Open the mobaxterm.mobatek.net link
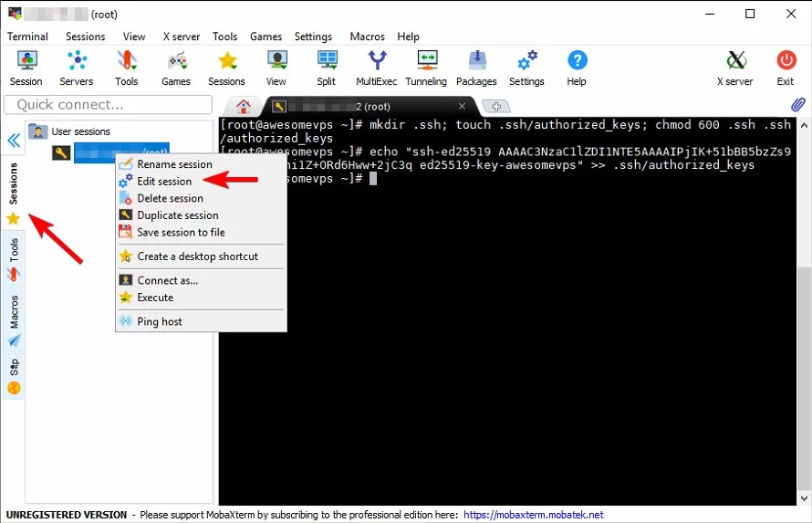This screenshot has height=523, width=812. coord(534,515)
